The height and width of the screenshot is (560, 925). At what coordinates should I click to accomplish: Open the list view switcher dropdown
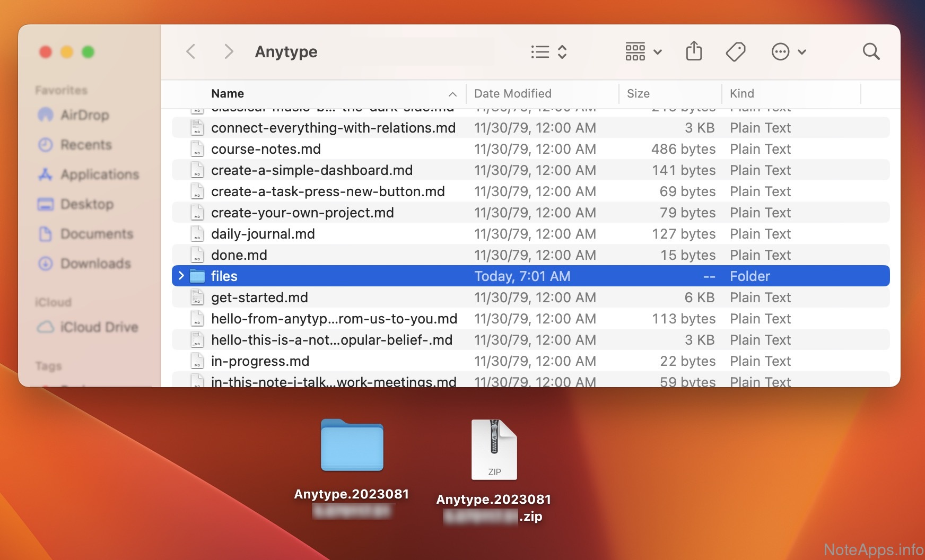(x=548, y=51)
